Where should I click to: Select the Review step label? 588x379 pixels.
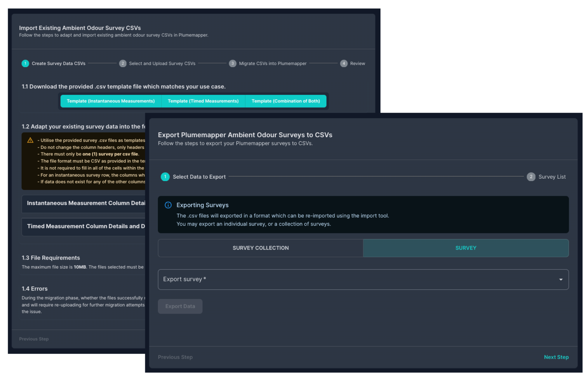[x=358, y=64]
